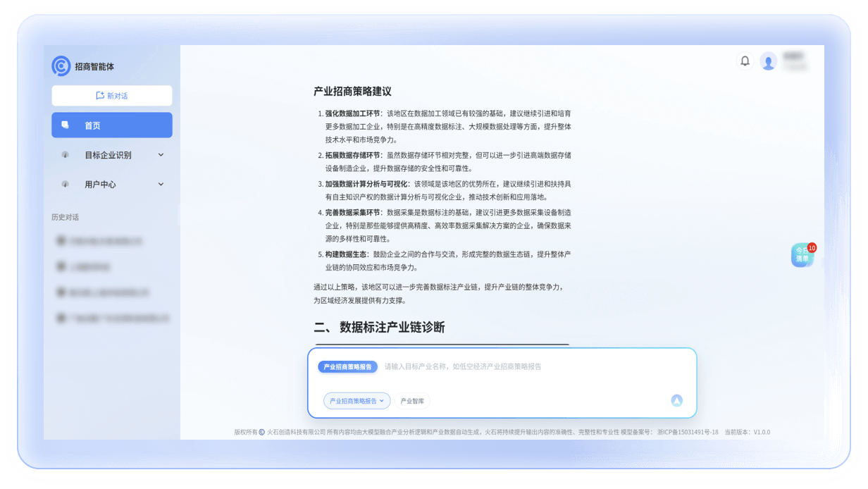This screenshot has width=868, height=489.
Task: Open the 用户中心 menu item
Action: [x=100, y=185]
